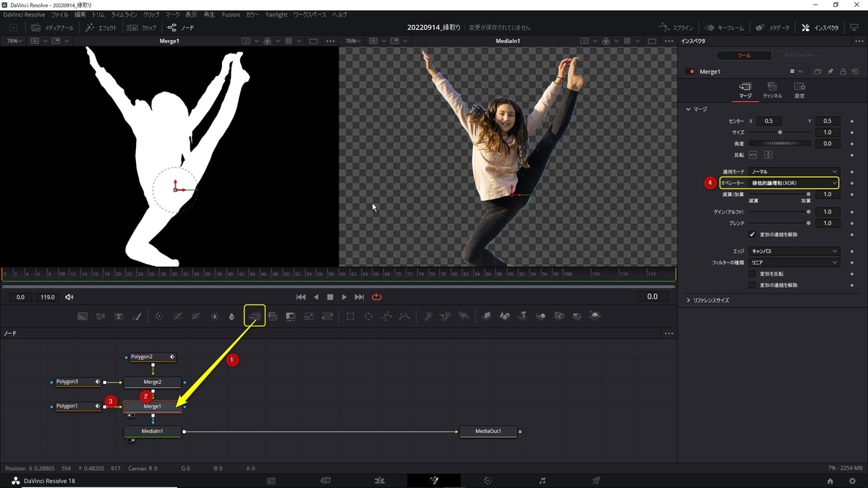Open the Fairlight page music icon
Viewport: 868px width, 488px height.
[x=542, y=480]
